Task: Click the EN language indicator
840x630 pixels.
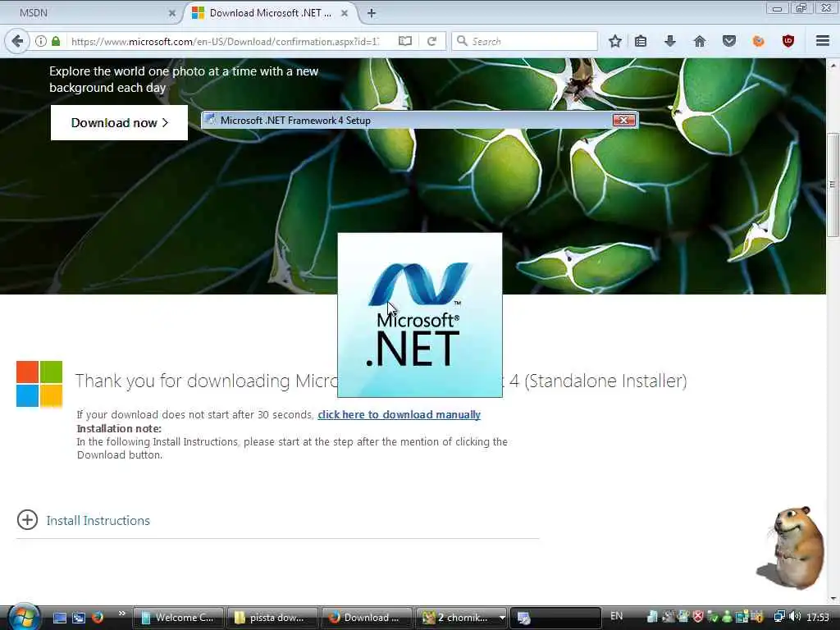Action: tap(617, 616)
